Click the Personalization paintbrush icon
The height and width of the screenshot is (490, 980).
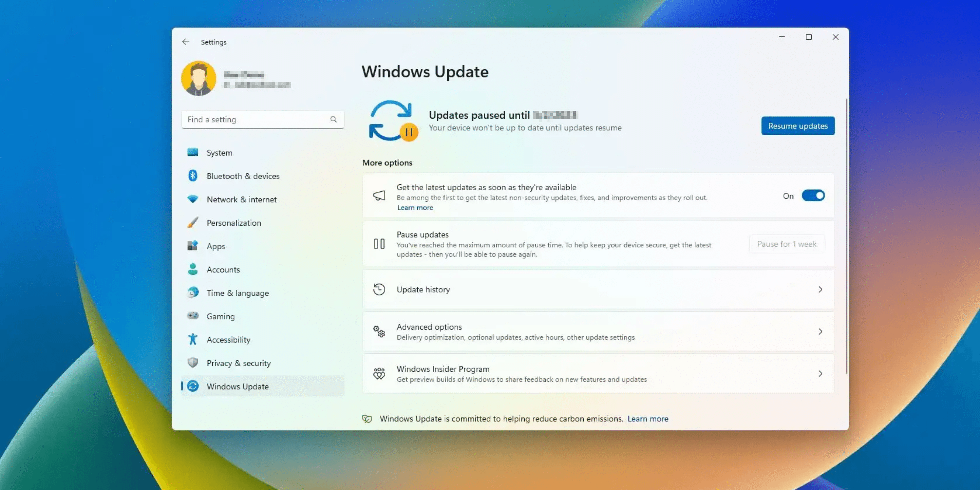(193, 223)
